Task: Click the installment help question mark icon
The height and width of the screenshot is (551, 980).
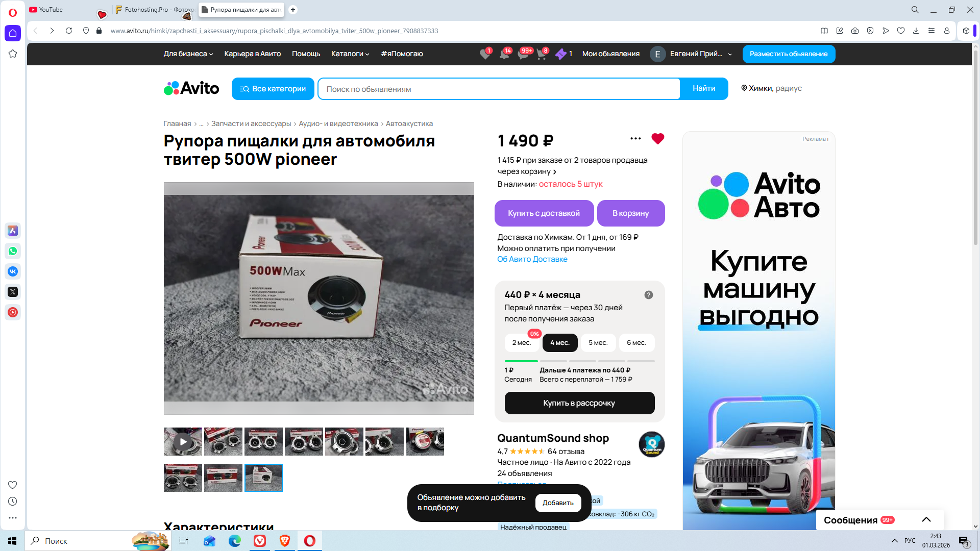Action: 648,295
